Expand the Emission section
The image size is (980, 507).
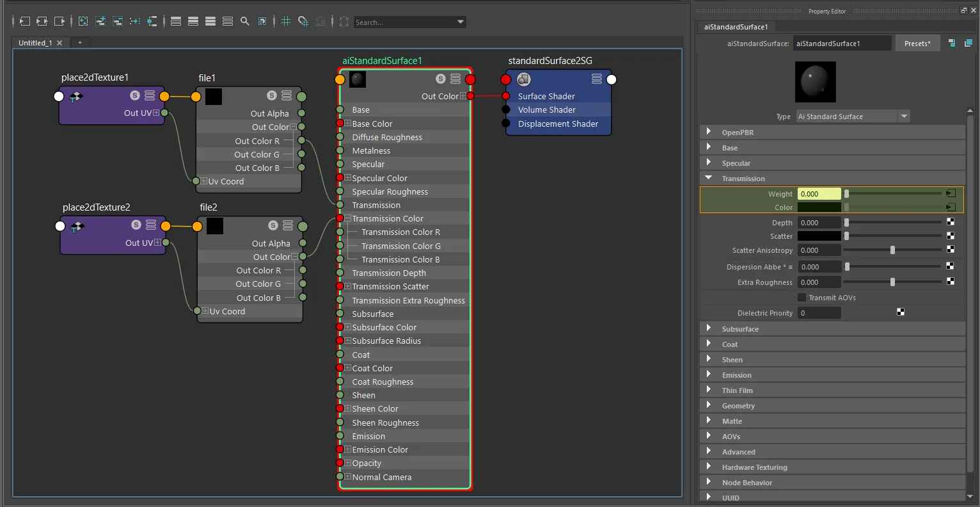tap(832, 375)
